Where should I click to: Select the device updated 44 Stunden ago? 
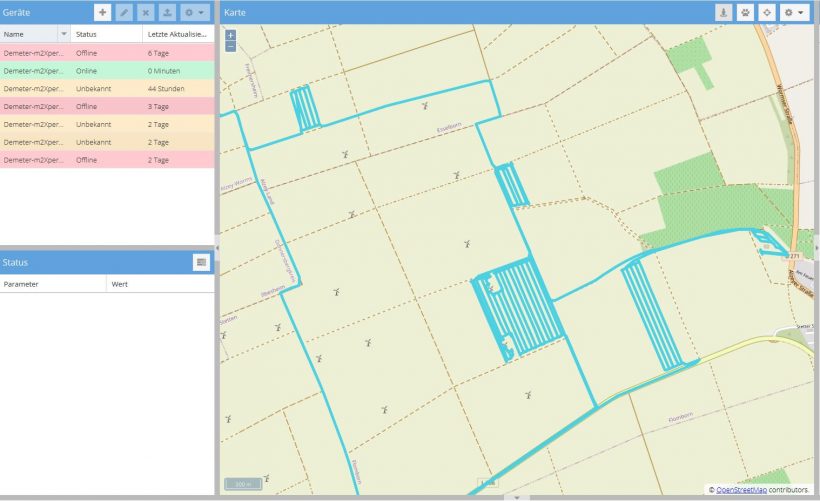click(x=106, y=88)
